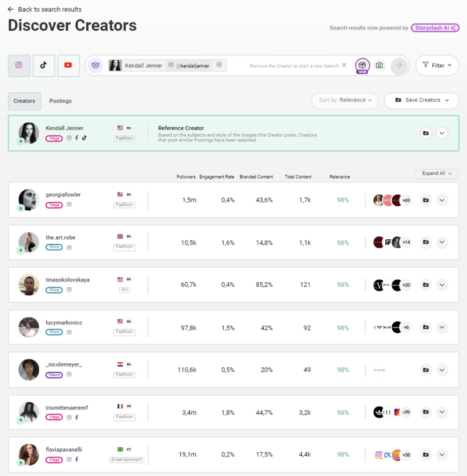Image resolution: width=467 pixels, height=476 pixels.
Task: Click the arrow to run the search
Action: (x=399, y=65)
